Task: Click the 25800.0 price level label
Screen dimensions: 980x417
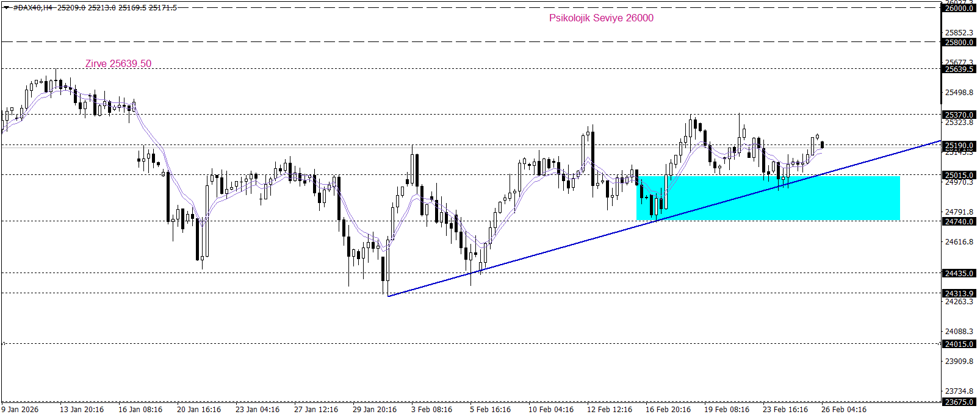Action: pos(959,43)
